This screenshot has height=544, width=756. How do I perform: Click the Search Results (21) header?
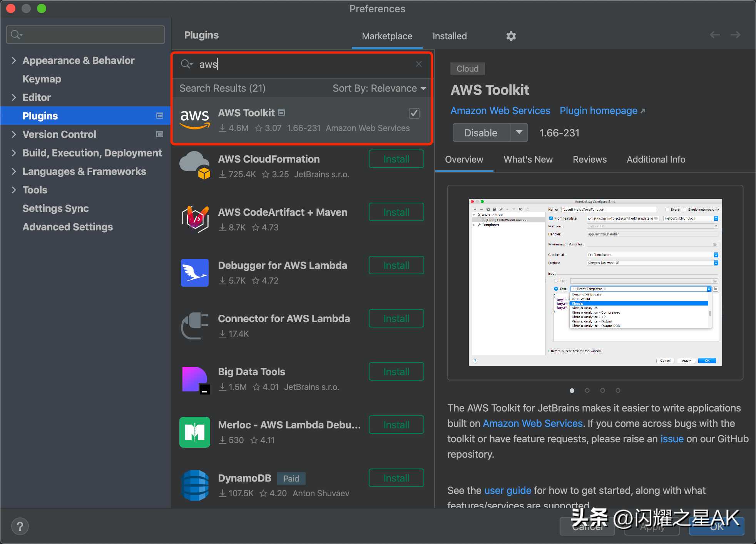(x=222, y=88)
